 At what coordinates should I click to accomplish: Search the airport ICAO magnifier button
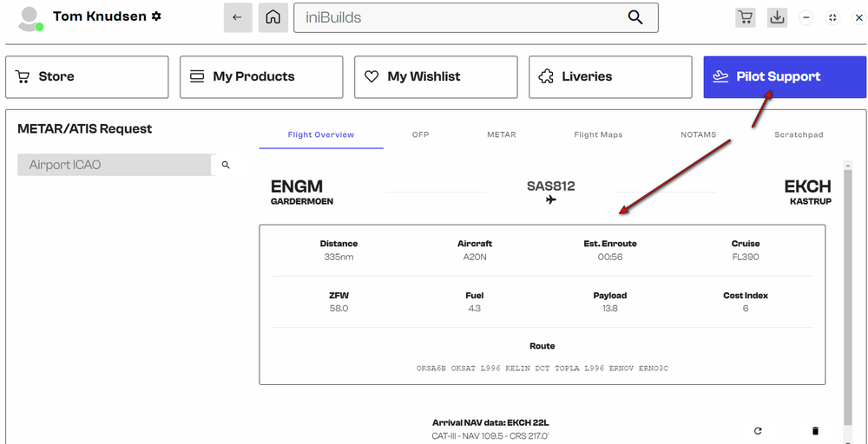[226, 165]
